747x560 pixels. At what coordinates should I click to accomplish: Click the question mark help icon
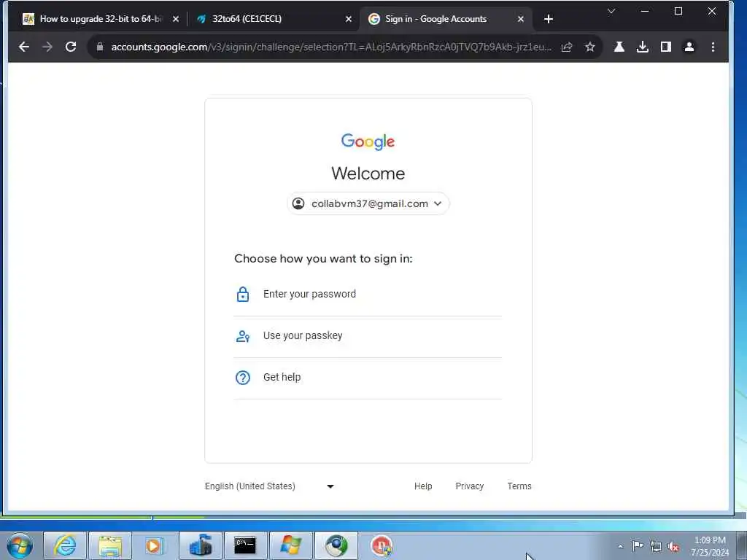point(243,378)
